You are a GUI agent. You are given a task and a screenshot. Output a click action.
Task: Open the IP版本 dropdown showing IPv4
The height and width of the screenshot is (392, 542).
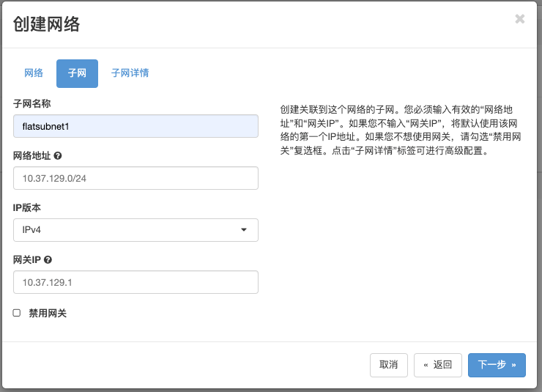pos(135,230)
